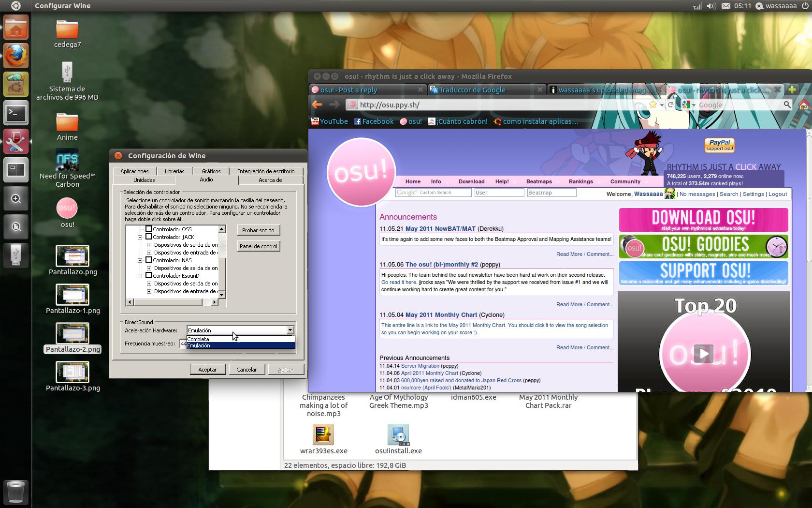Switch to the Aplicaciones tab

coord(134,171)
